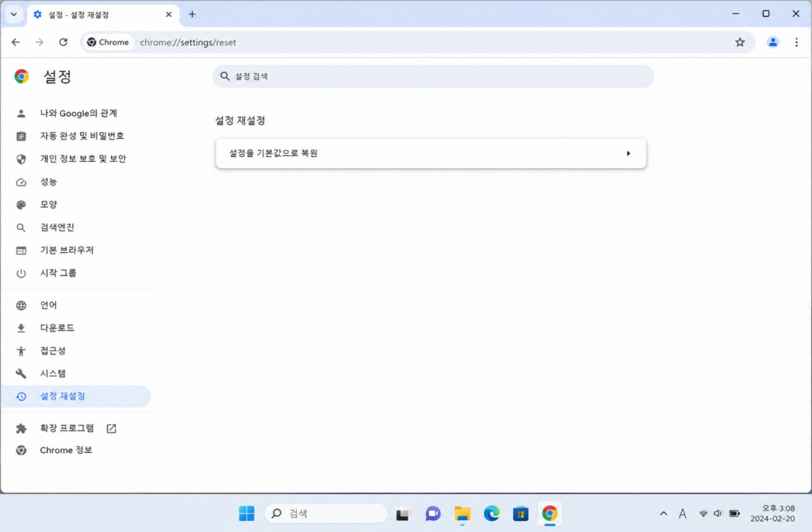Select the clipboard icon beside 자동 완성 및 비밀번호

coord(21,136)
